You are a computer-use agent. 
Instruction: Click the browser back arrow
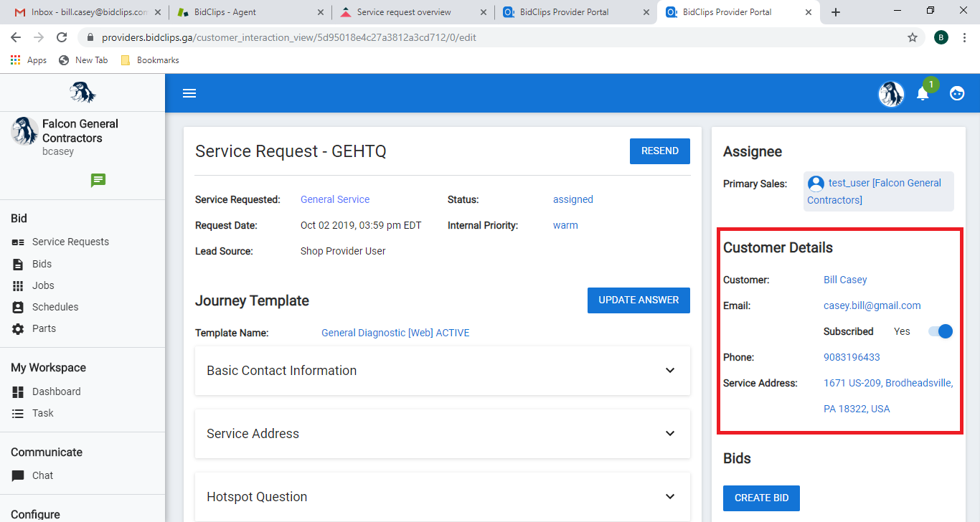(x=16, y=38)
